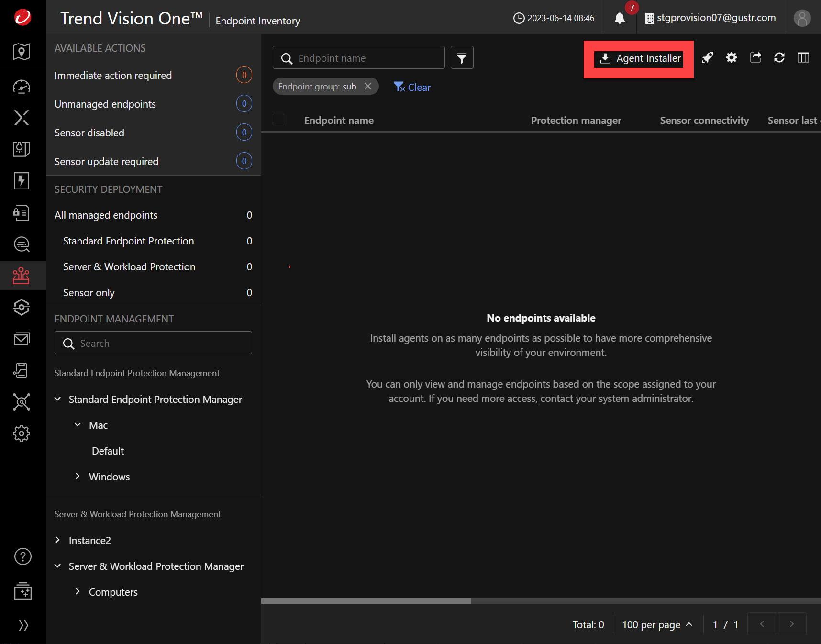The width and height of the screenshot is (821, 644).
Task: Toggle the select-all endpoints checkbox
Action: tap(278, 120)
